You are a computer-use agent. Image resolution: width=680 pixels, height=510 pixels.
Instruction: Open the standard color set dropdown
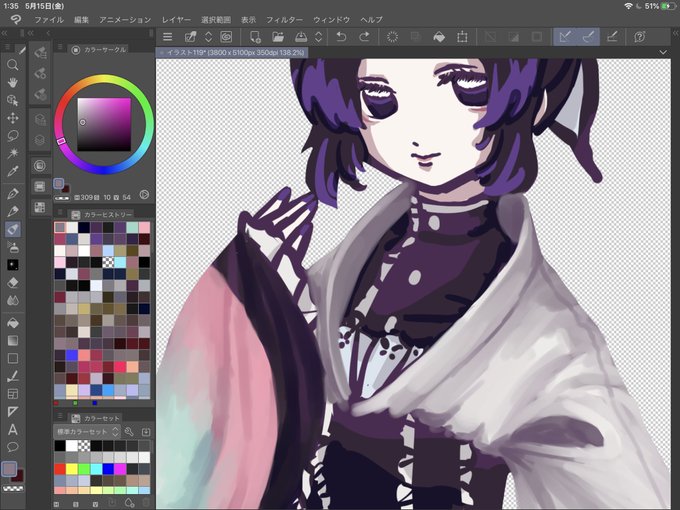(87, 432)
